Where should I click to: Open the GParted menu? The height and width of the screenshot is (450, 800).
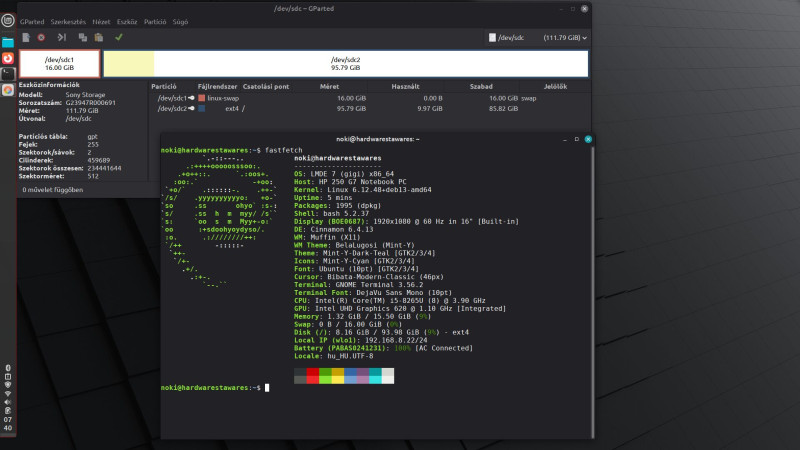point(32,22)
